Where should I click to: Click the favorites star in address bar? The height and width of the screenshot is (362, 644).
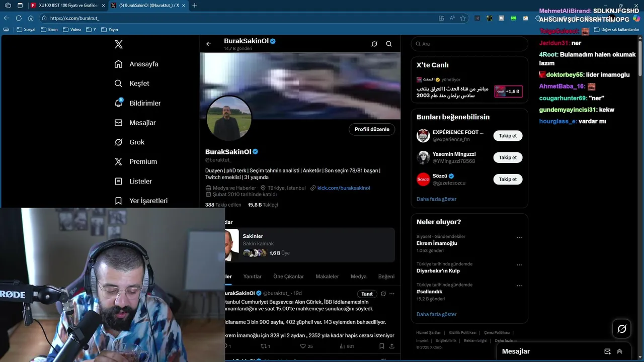pos(463,18)
